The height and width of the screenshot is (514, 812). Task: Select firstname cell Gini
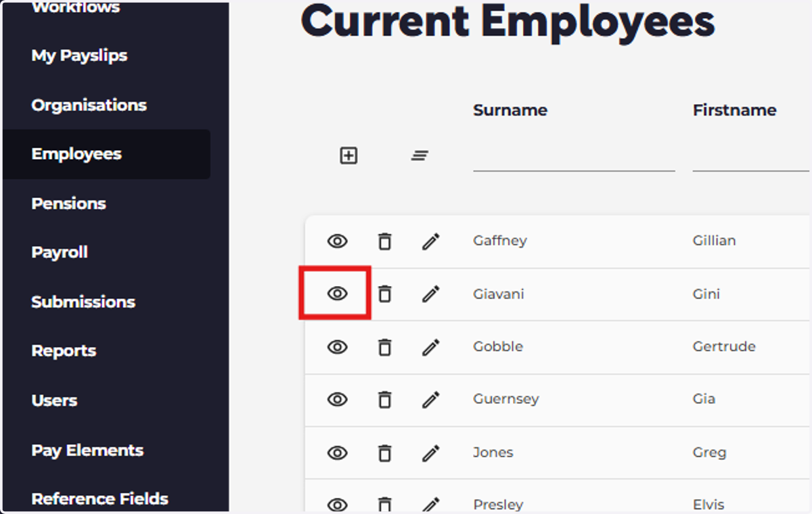tap(706, 294)
